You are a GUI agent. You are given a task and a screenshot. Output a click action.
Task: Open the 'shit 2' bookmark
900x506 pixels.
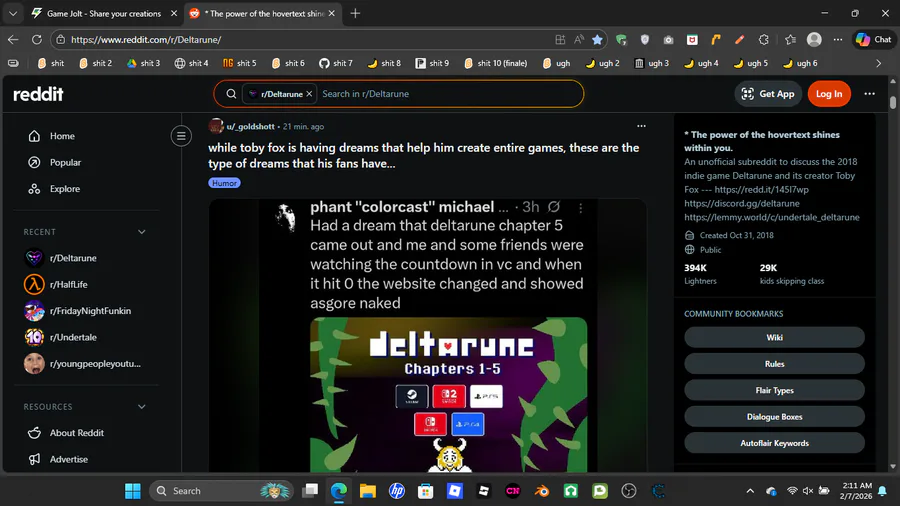[95, 63]
